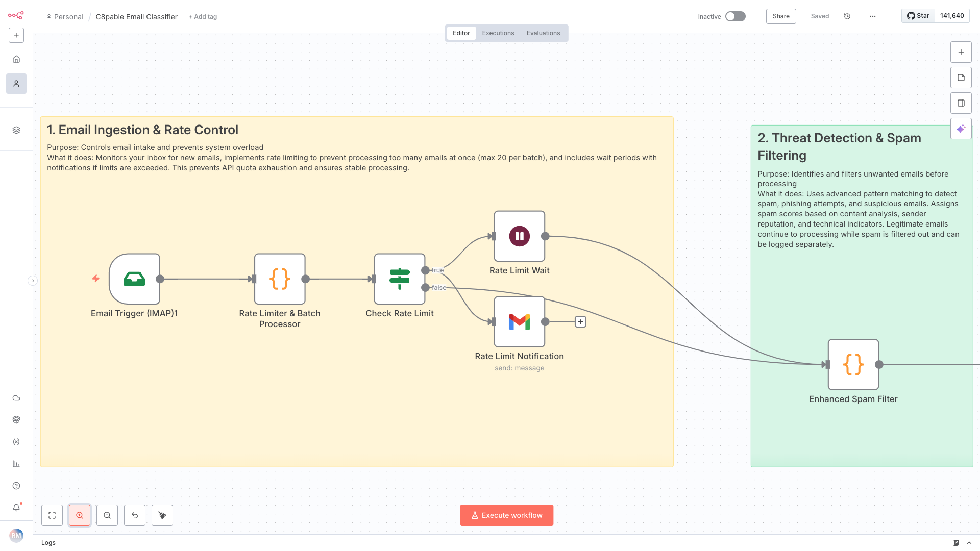This screenshot has height=551, width=980.
Task: Open the variables icon in sidebar
Action: point(16,442)
